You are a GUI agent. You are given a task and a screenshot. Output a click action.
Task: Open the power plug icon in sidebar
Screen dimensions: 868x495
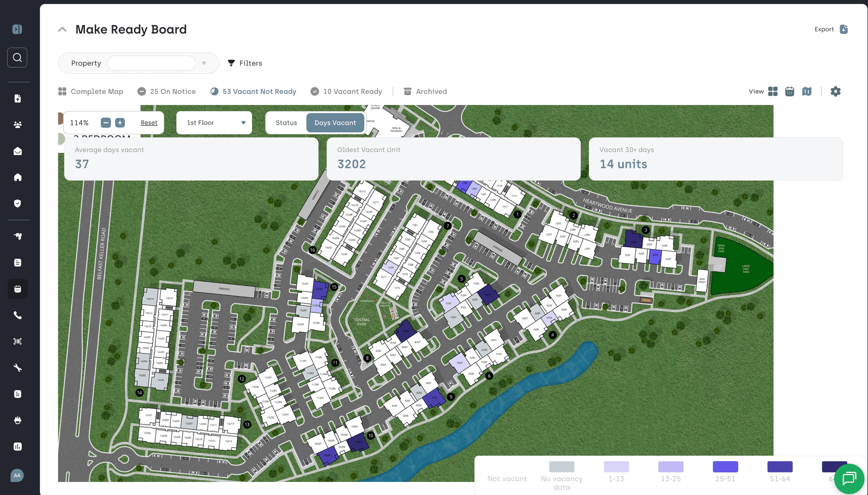[18, 420]
